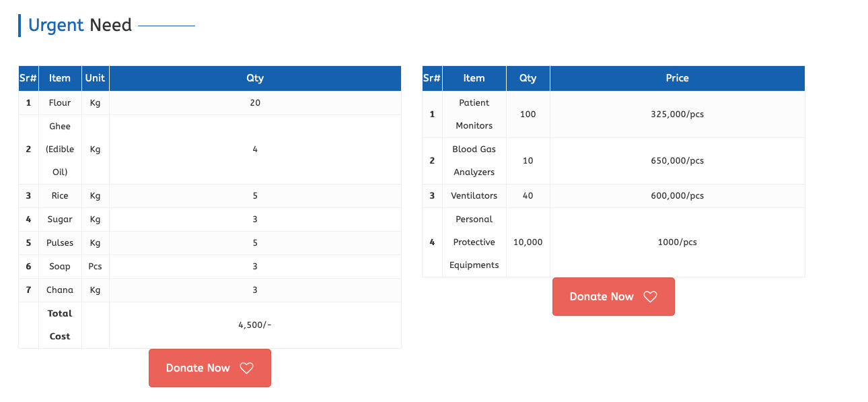Click the Personal Protective Equipments cell
Viewport: 868px width, 402px height.
(x=474, y=242)
